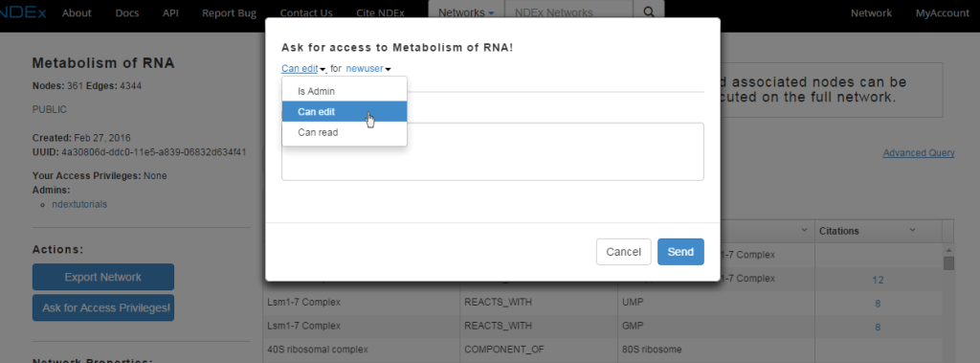
Task: Click the Metabolism of RNA page title
Action: pos(103,63)
